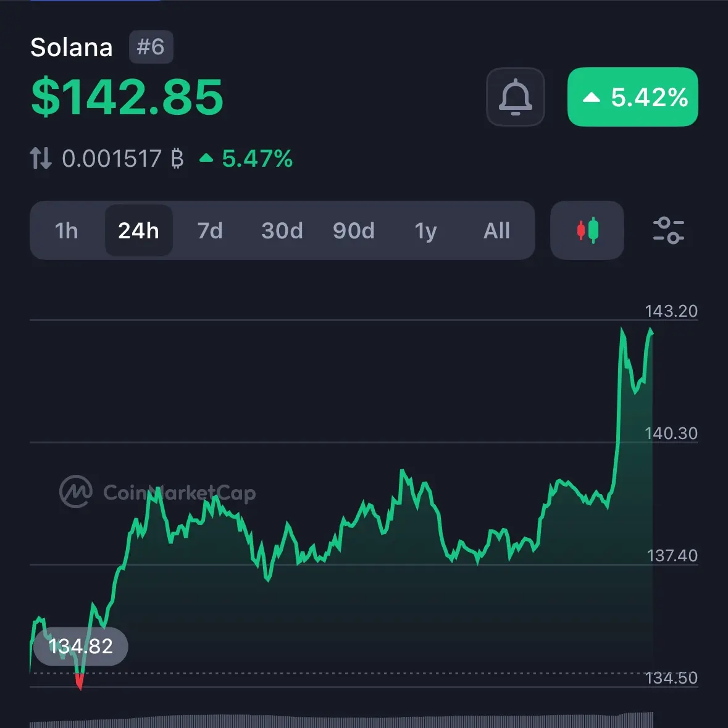The height and width of the screenshot is (728, 728).
Task: Tap the 134.50 axis label
Action: [671, 679]
